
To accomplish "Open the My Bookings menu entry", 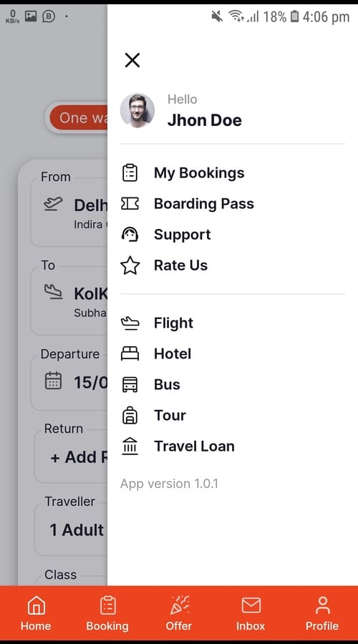I will 183,173.
